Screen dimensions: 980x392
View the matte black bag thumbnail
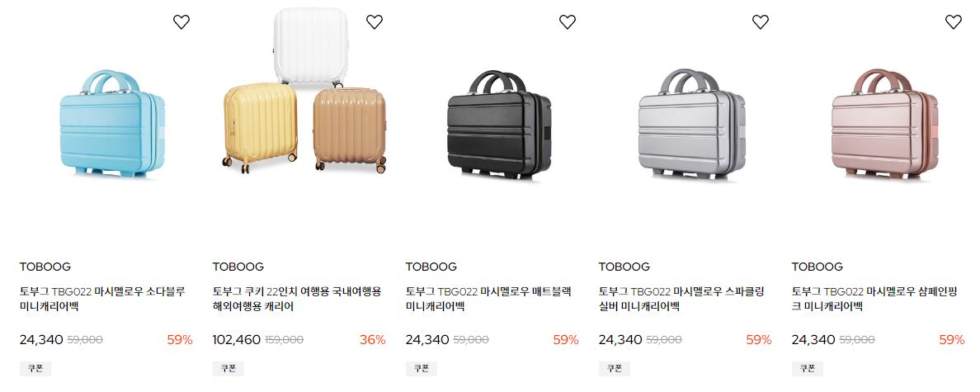pos(499,125)
